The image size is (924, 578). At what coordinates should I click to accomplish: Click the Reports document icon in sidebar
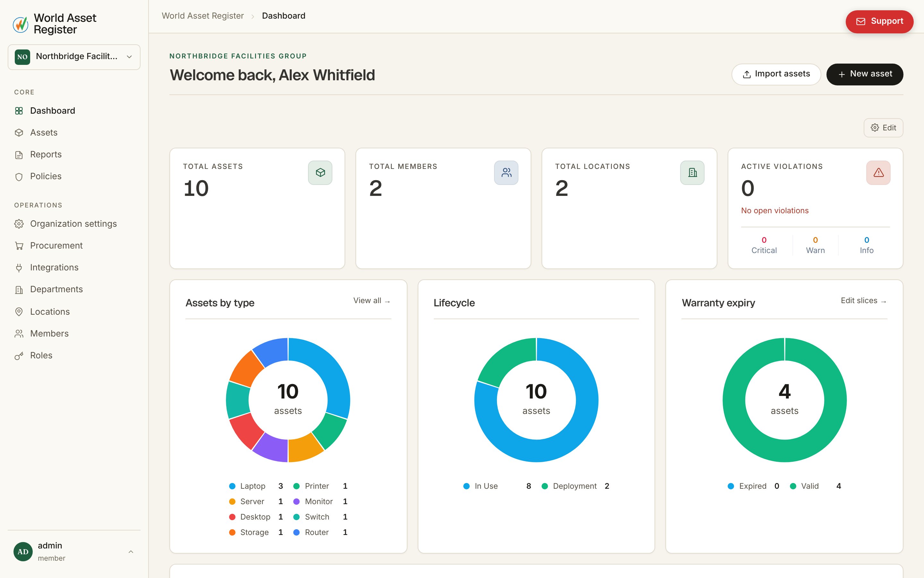pyautogui.click(x=19, y=155)
